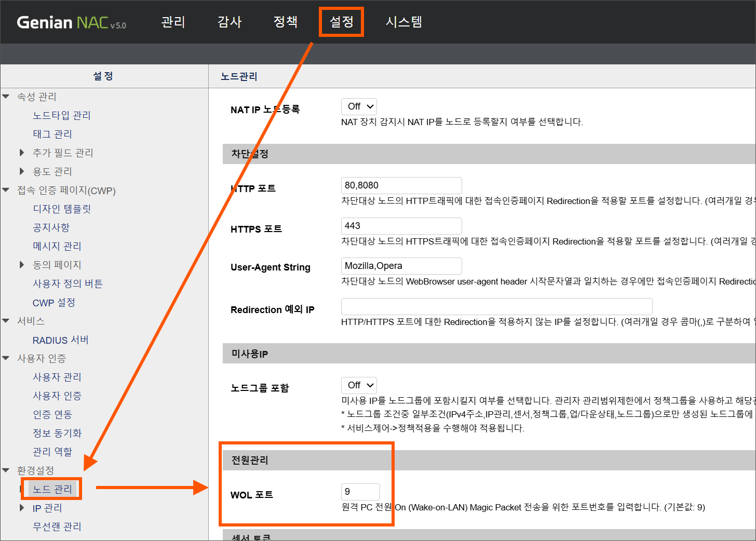Expand the 동의 페이지 tree item
The width and height of the screenshot is (756, 541).
pos(22,265)
